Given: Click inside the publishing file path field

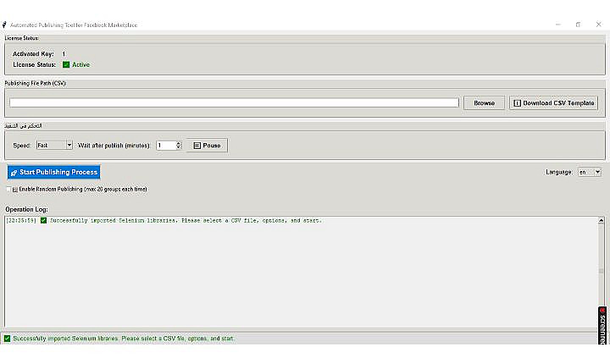Looking at the screenshot, I should pyautogui.click(x=234, y=102).
